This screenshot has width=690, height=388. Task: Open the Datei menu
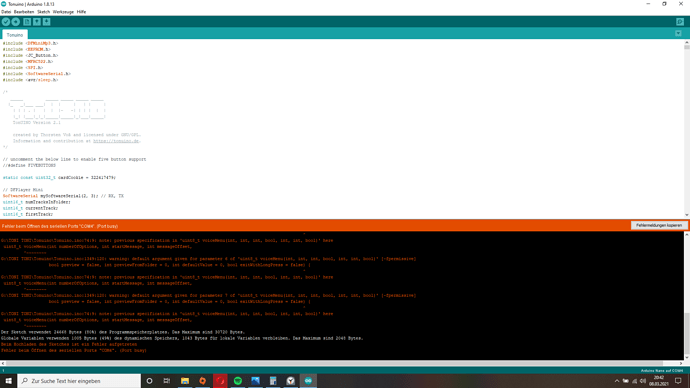click(6, 12)
